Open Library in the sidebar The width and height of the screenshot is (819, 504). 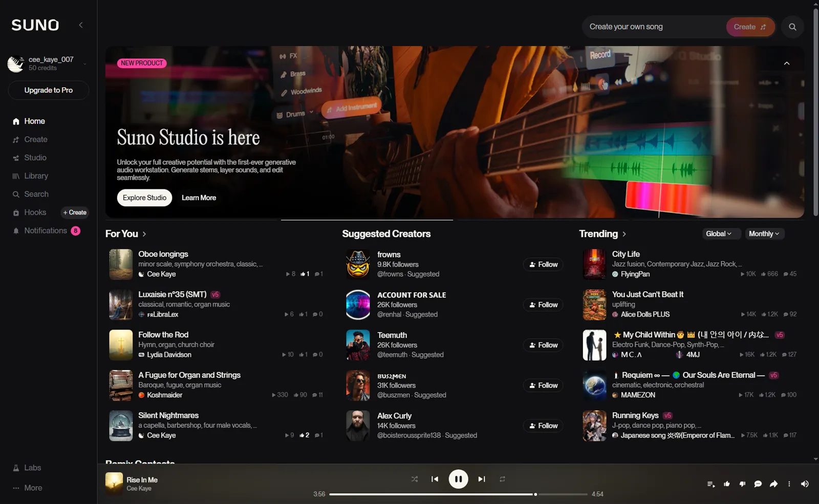coord(36,176)
